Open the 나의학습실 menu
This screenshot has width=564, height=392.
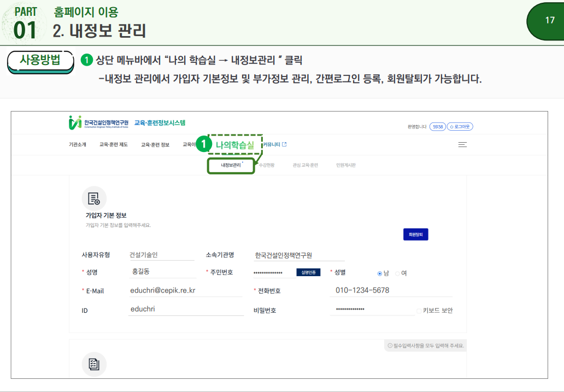235,145
